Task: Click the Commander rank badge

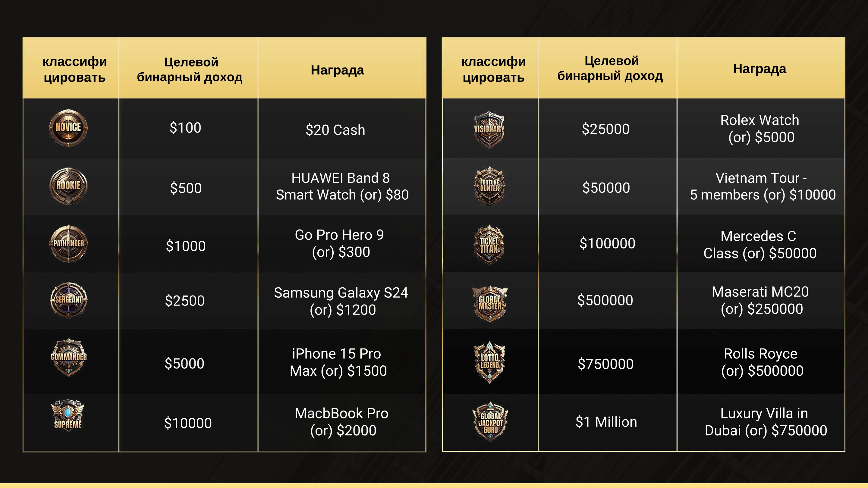Action: pos(69,357)
